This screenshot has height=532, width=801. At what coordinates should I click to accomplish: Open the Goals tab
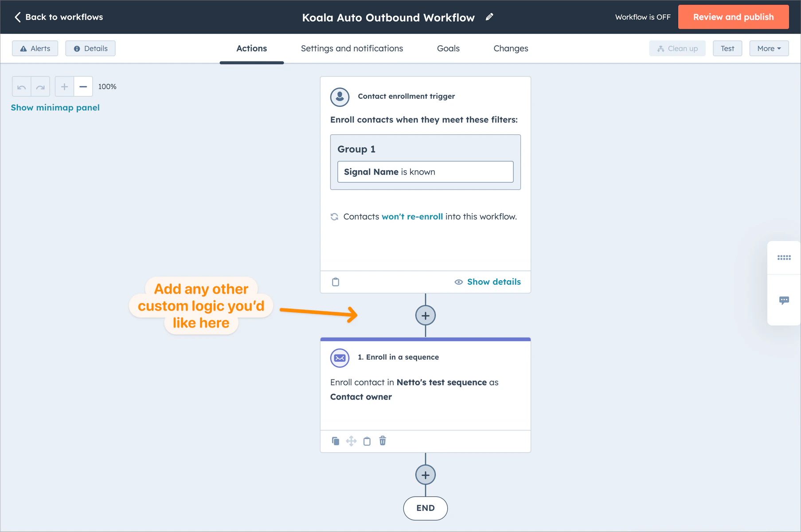point(448,48)
